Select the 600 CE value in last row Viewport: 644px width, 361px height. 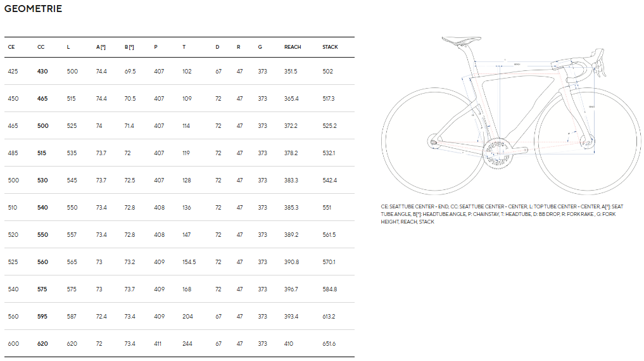13,344
